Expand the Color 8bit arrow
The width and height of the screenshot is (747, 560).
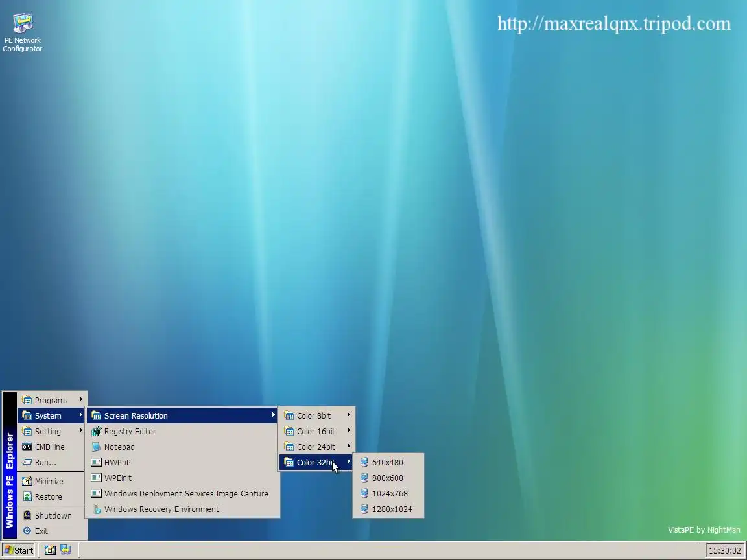(x=349, y=415)
